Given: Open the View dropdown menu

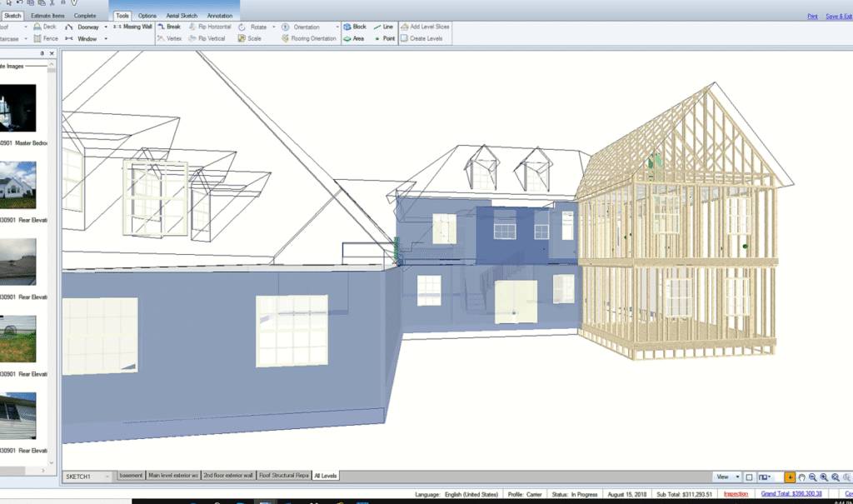Looking at the screenshot, I should pyautogui.click(x=727, y=477).
